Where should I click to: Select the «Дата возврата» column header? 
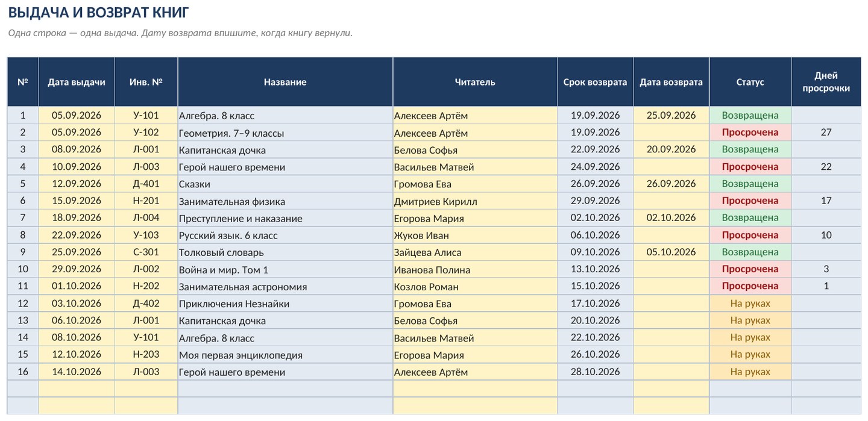(x=671, y=82)
